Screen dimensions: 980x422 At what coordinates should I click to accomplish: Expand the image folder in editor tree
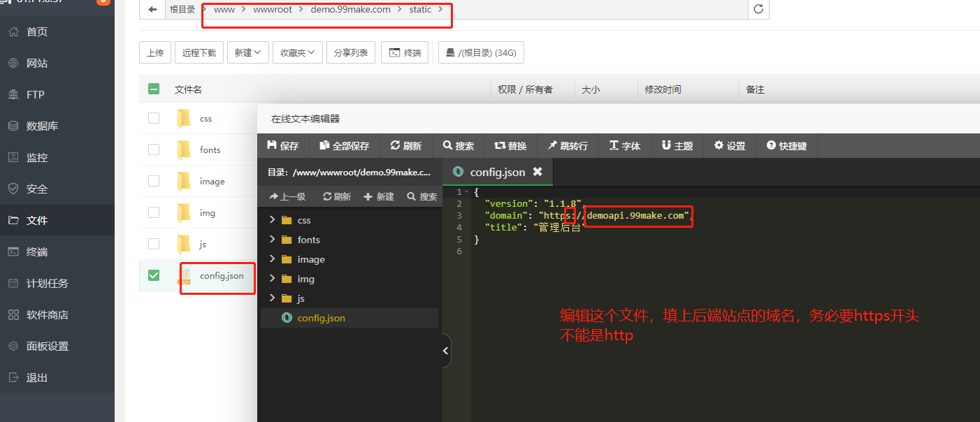[272, 259]
